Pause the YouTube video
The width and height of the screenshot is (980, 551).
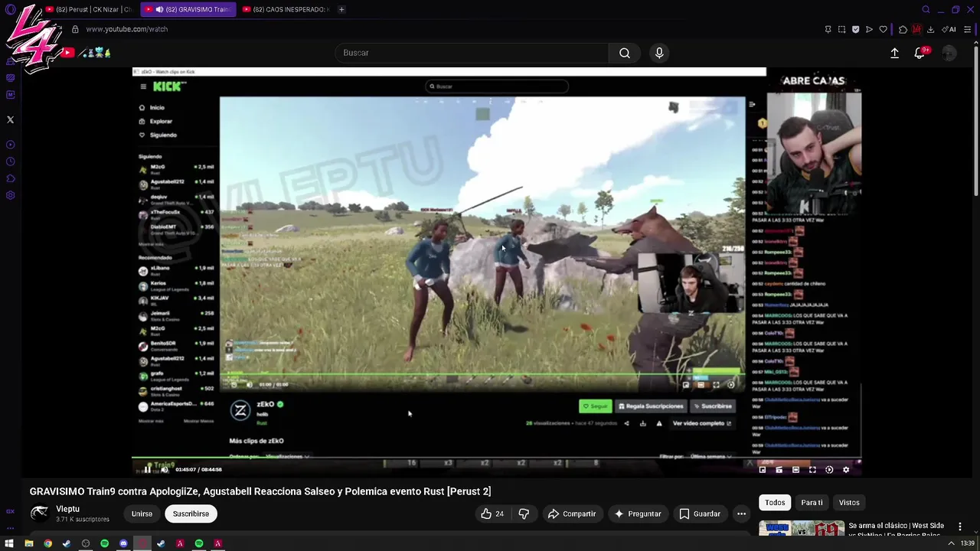tap(147, 469)
